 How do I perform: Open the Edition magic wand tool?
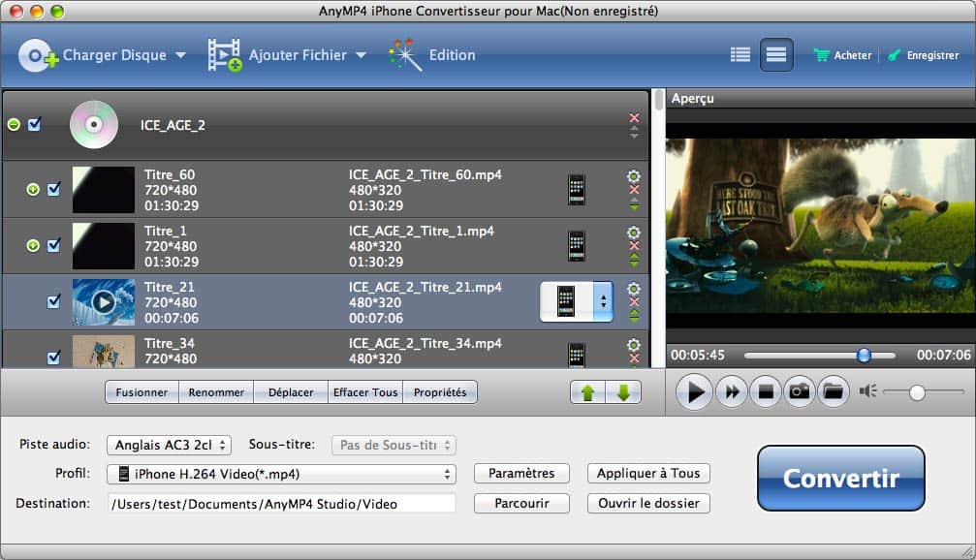[x=406, y=55]
